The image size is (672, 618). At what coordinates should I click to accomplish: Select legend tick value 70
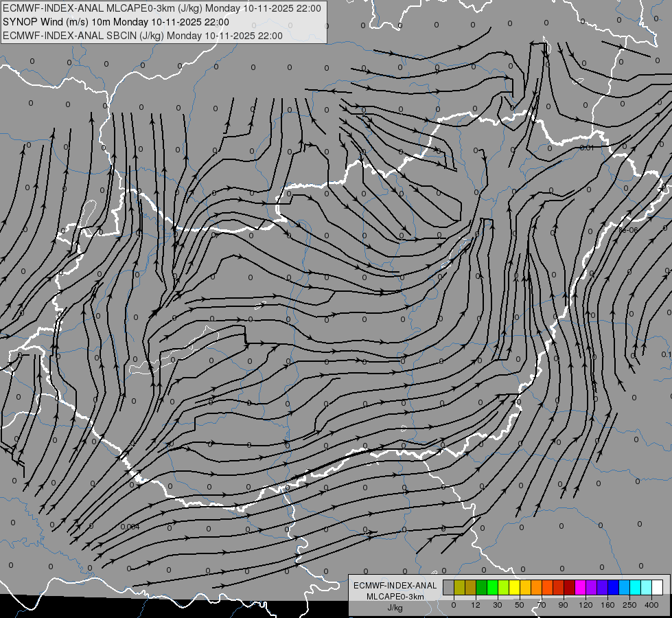(542, 605)
